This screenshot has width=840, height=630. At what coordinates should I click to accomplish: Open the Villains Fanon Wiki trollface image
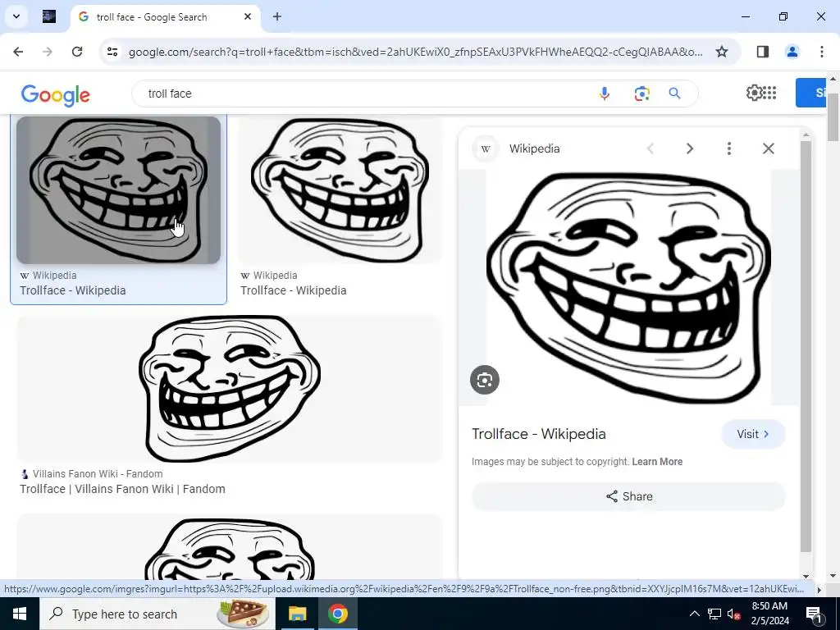click(x=230, y=389)
